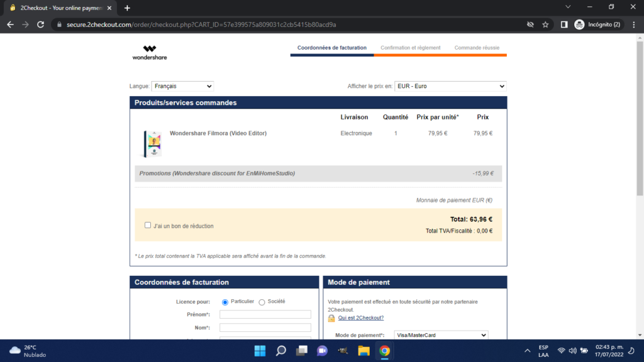This screenshot has width=644, height=362.
Task: Click the Nom input field
Action: (265, 327)
